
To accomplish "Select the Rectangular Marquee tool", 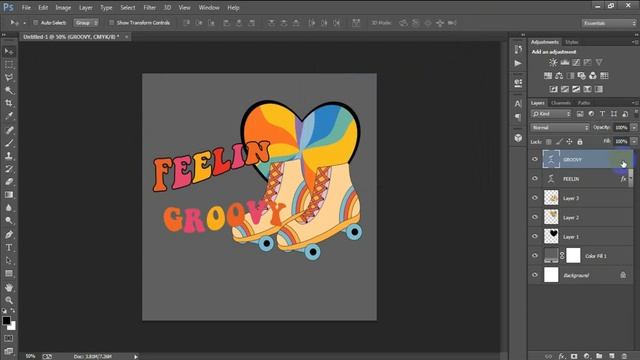I will 9,64.
